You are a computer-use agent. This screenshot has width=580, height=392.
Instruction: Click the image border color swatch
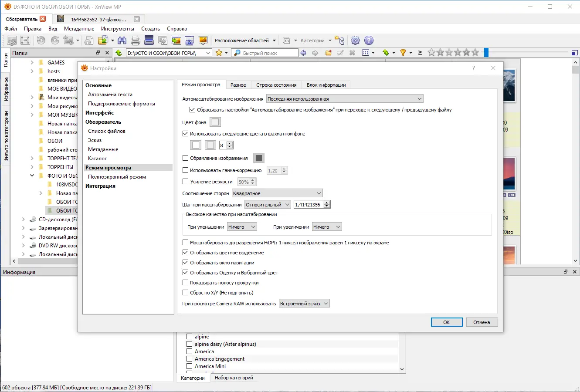pyautogui.click(x=259, y=158)
